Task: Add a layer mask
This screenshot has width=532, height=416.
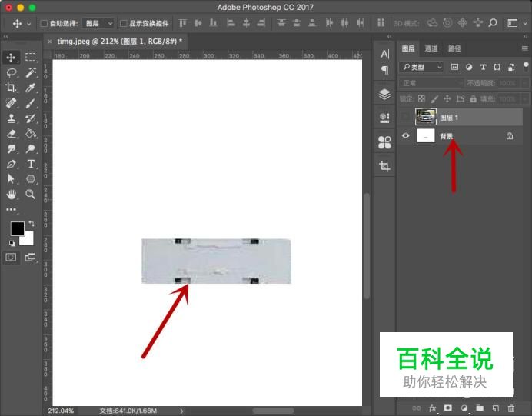Action: click(448, 408)
